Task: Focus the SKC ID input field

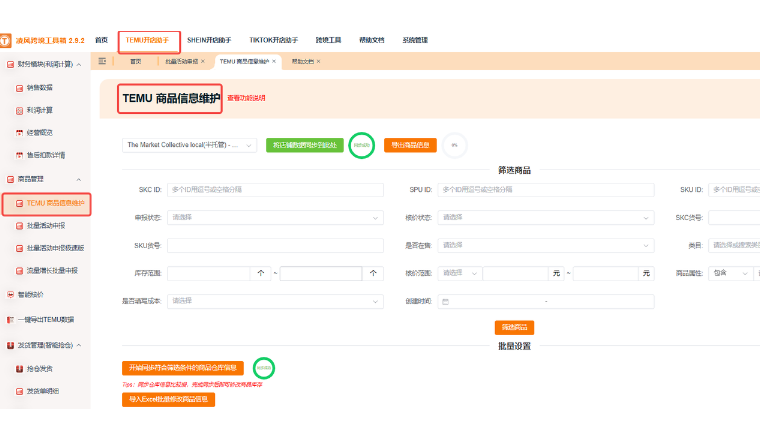Action: [275, 190]
